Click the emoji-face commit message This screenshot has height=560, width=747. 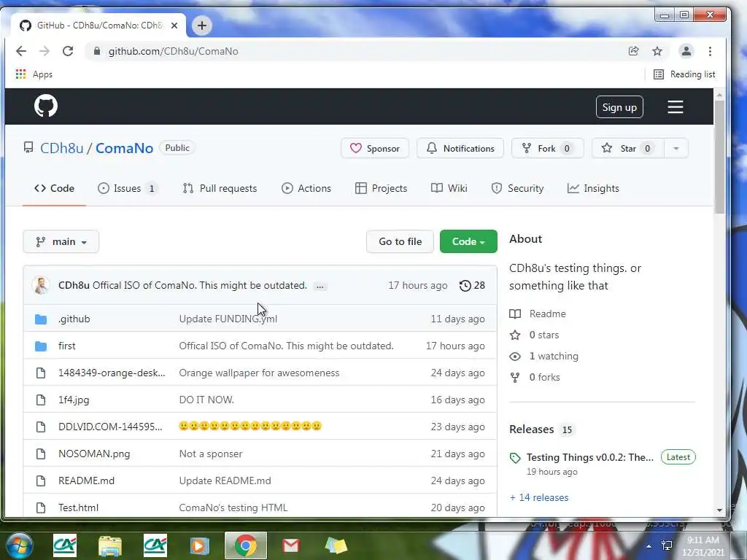coord(250,426)
